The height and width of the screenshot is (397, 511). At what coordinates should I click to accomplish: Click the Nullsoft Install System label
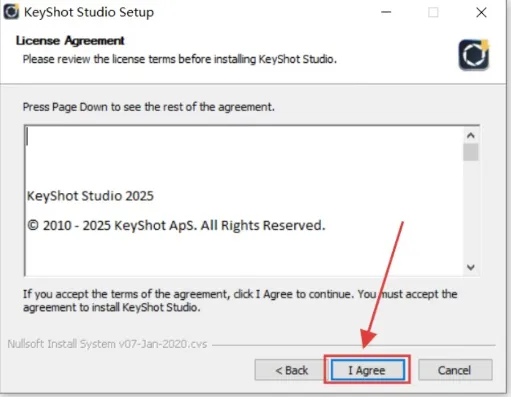(x=107, y=344)
